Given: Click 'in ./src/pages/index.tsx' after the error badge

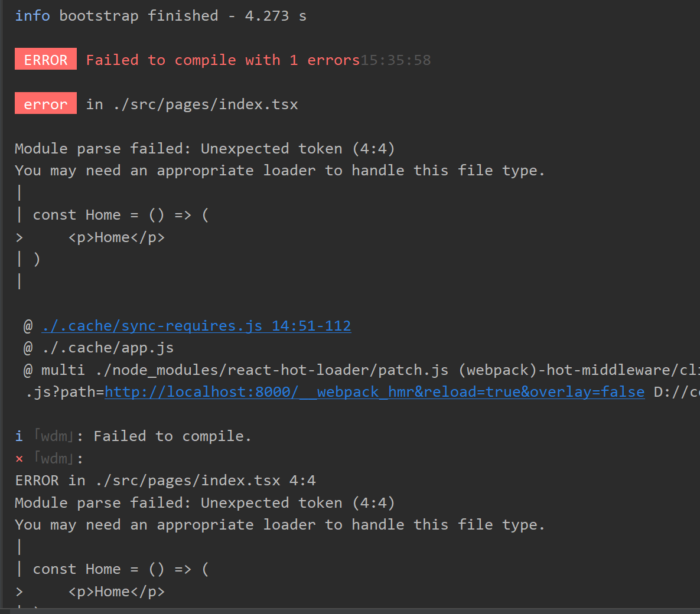Looking at the screenshot, I should point(192,104).
